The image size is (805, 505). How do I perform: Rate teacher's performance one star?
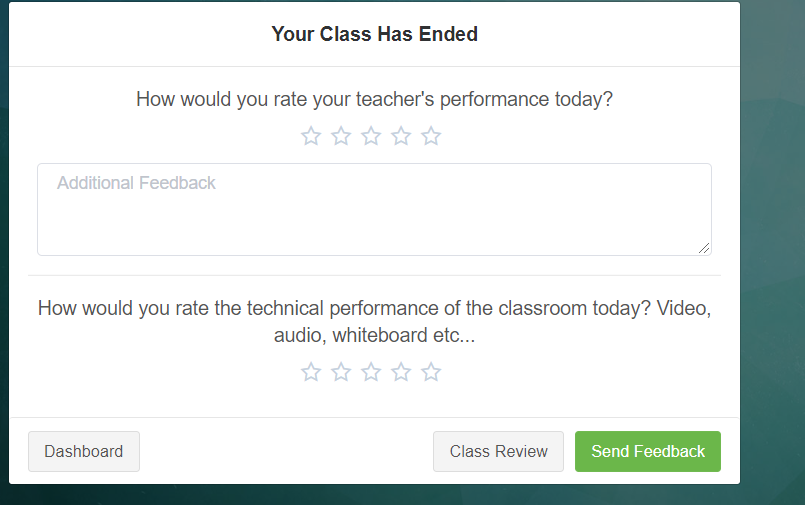311,137
